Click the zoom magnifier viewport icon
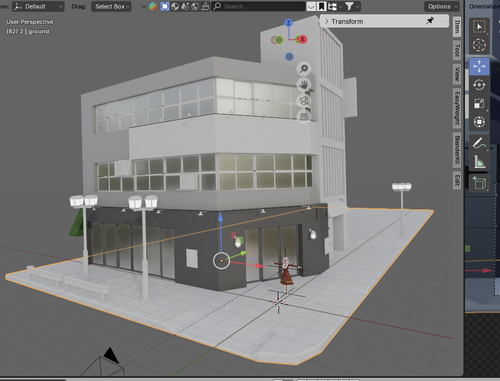Screen dimensions: 500x381 pos(304,69)
